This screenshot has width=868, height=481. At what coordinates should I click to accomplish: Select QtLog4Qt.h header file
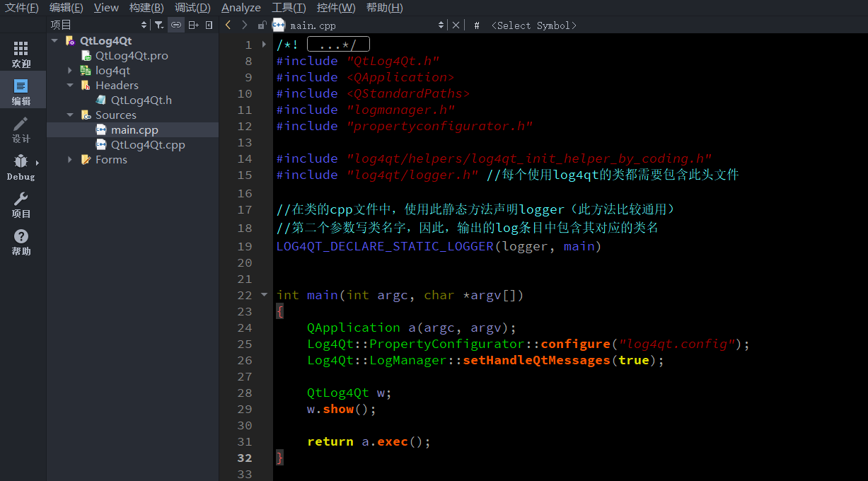[141, 100]
